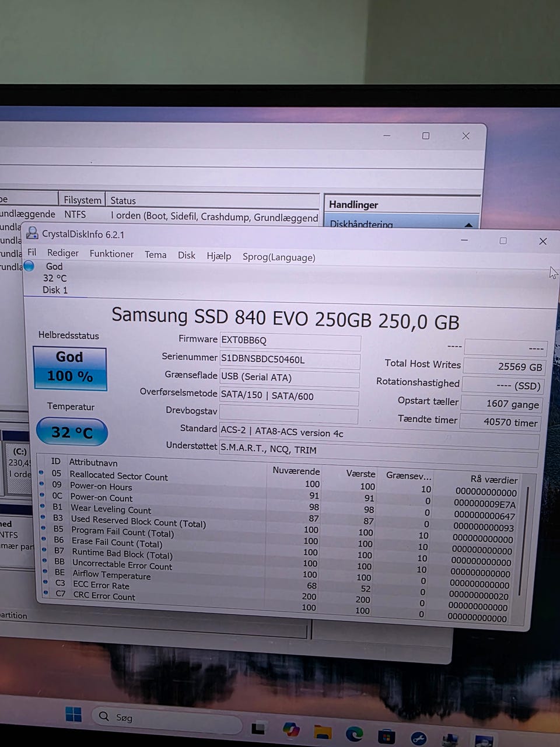Open the Hjælp menu

[x=219, y=256]
